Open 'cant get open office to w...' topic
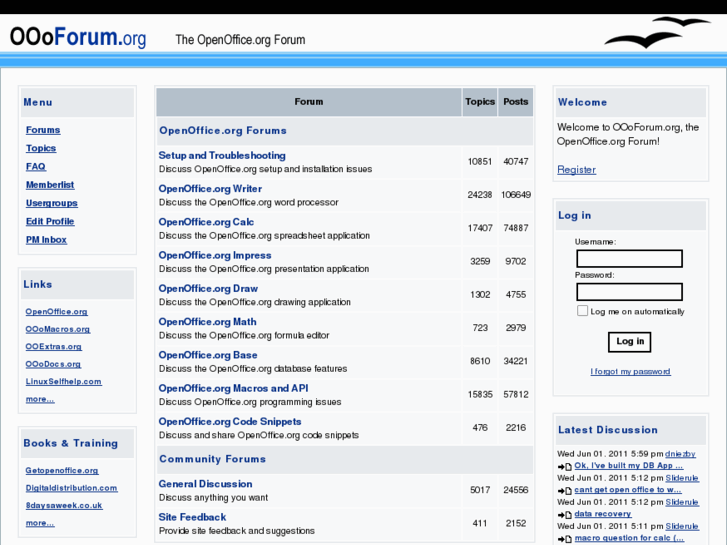This screenshot has height=545, width=727. [628, 490]
